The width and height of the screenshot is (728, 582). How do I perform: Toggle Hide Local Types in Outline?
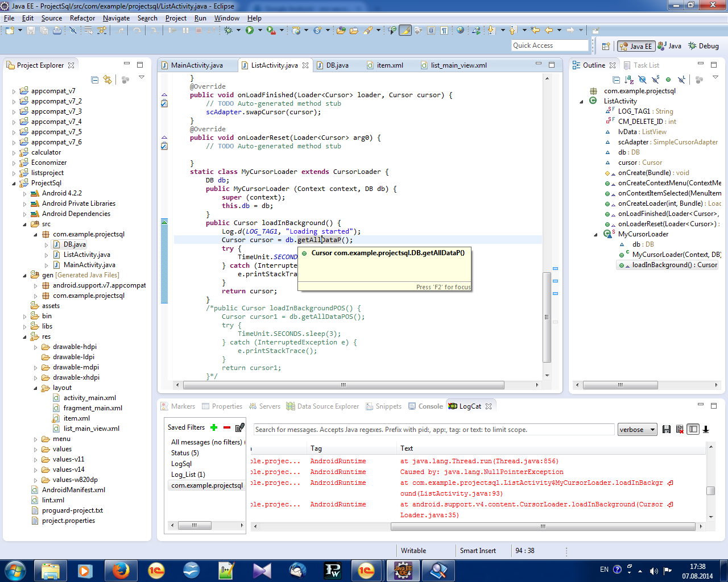[x=681, y=80]
